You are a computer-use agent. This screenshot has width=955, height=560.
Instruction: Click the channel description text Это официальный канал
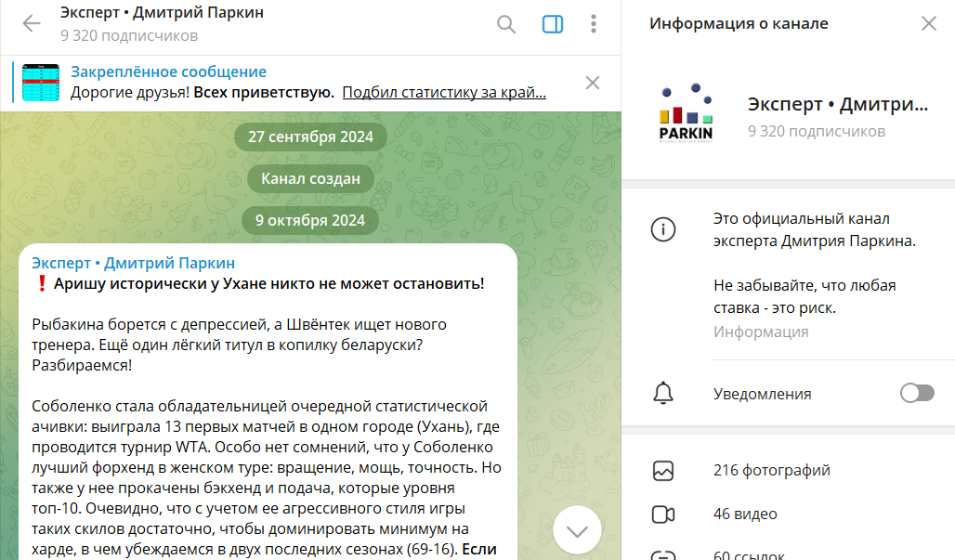click(x=815, y=229)
